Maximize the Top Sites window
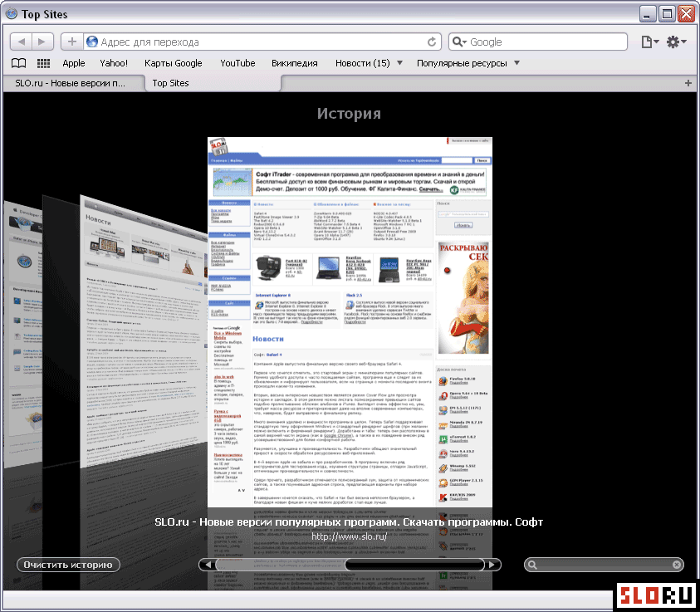This screenshot has height=612, width=700. [x=667, y=14]
